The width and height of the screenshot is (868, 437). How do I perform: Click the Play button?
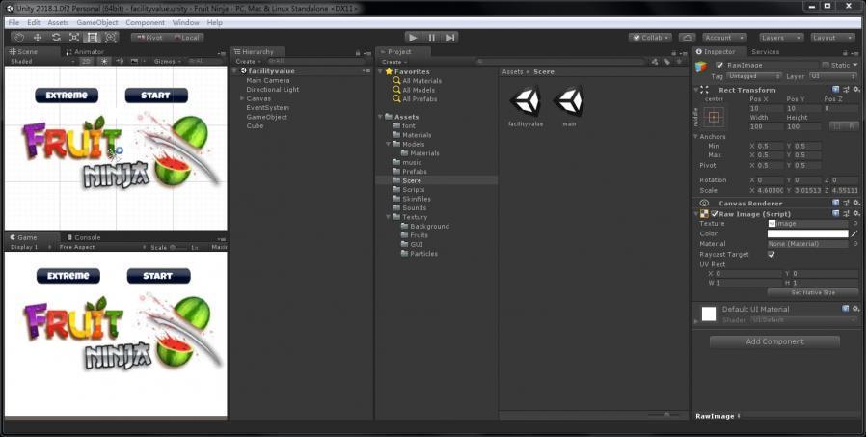click(412, 38)
